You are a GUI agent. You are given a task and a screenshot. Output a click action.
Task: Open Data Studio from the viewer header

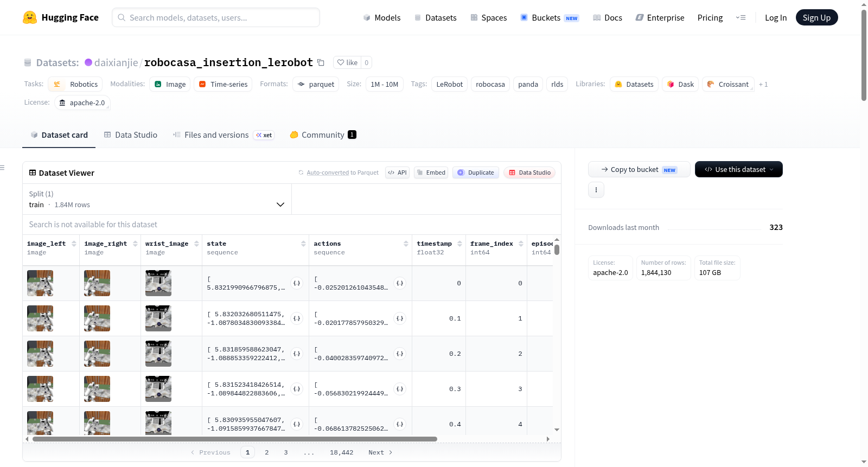point(529,172)
